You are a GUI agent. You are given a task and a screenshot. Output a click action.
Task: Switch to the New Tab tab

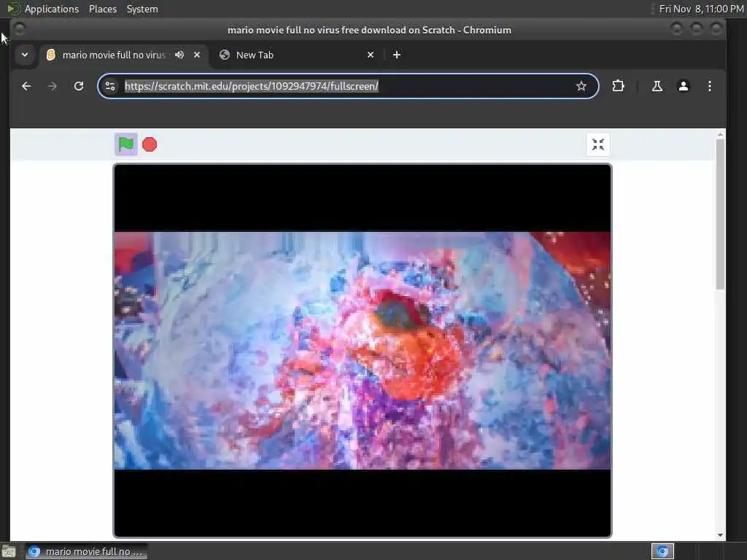pyautogui.click(x=298, y=55)
